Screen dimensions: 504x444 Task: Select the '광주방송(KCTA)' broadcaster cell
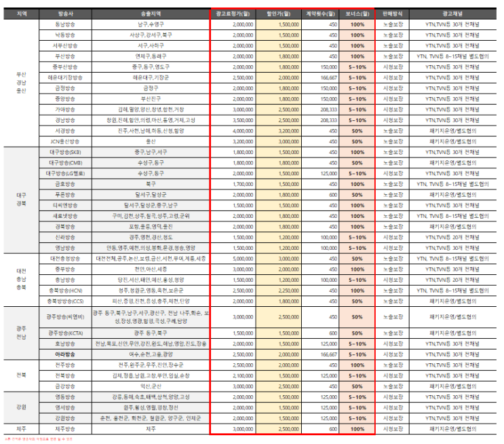click(x=65, y=333)
